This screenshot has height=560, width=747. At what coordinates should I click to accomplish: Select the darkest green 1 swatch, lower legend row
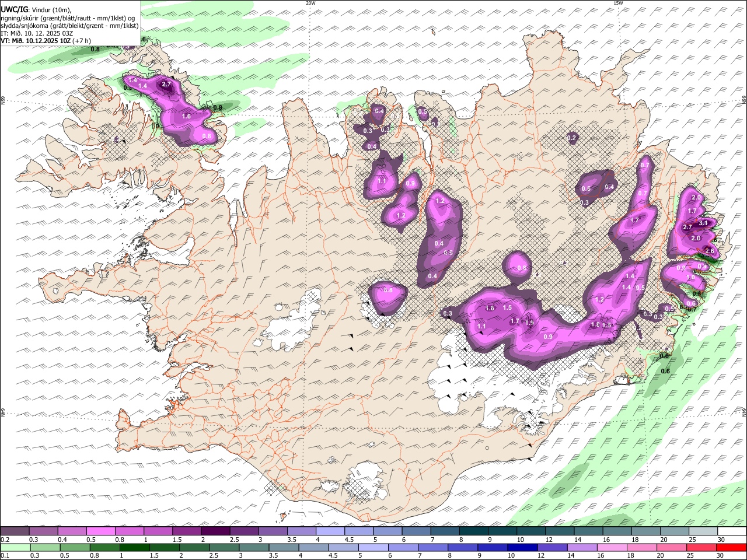pyautogui.click(x=135, y=548)
